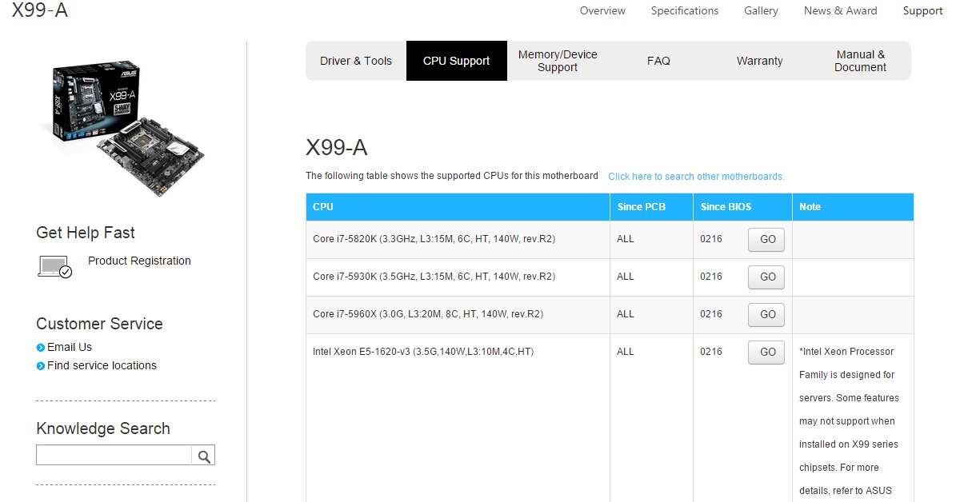This screenshot has width=980, height=502.
Task: Open the Memory/Device Support tab
Action: (558, 61)
